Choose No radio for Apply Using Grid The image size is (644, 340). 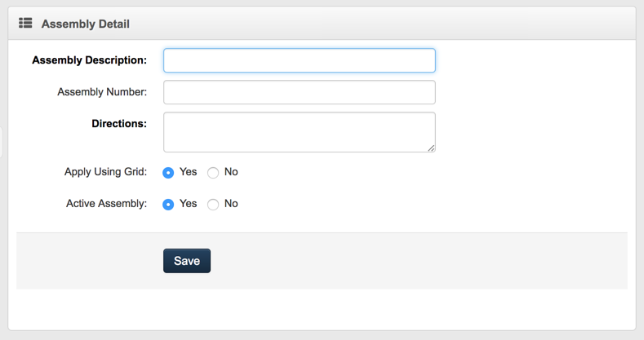click(x=213, y=173)
